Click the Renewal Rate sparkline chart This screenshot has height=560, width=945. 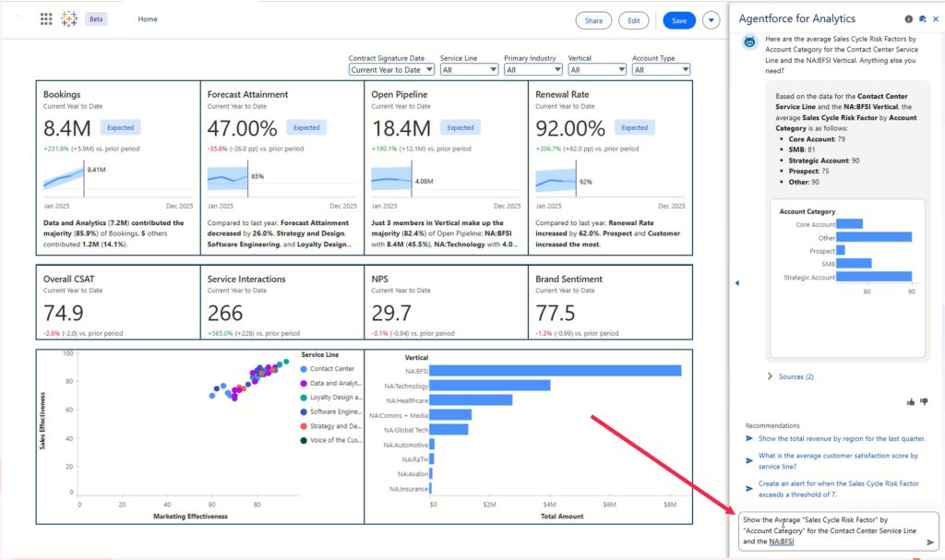click(x=556, y=179)
